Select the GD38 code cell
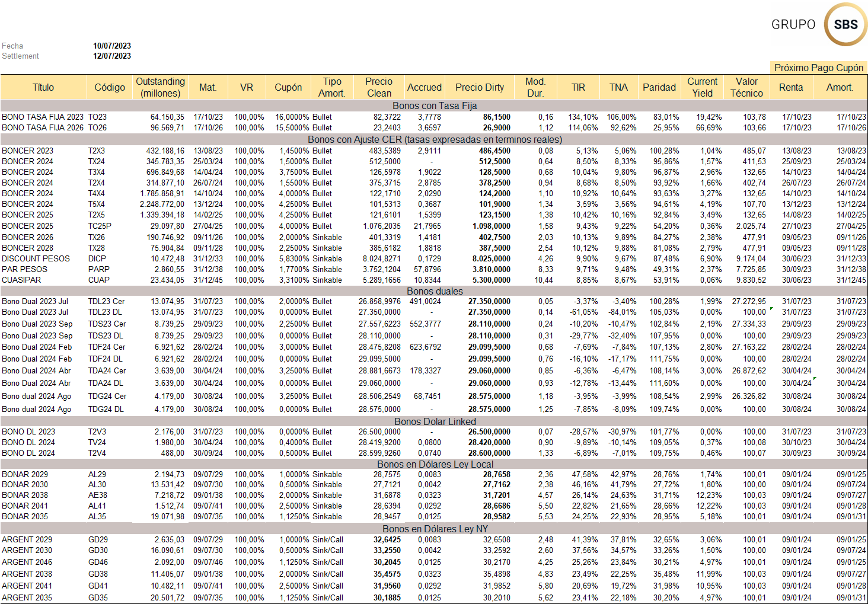Screen dimensions: 868x604 (98, 574)
